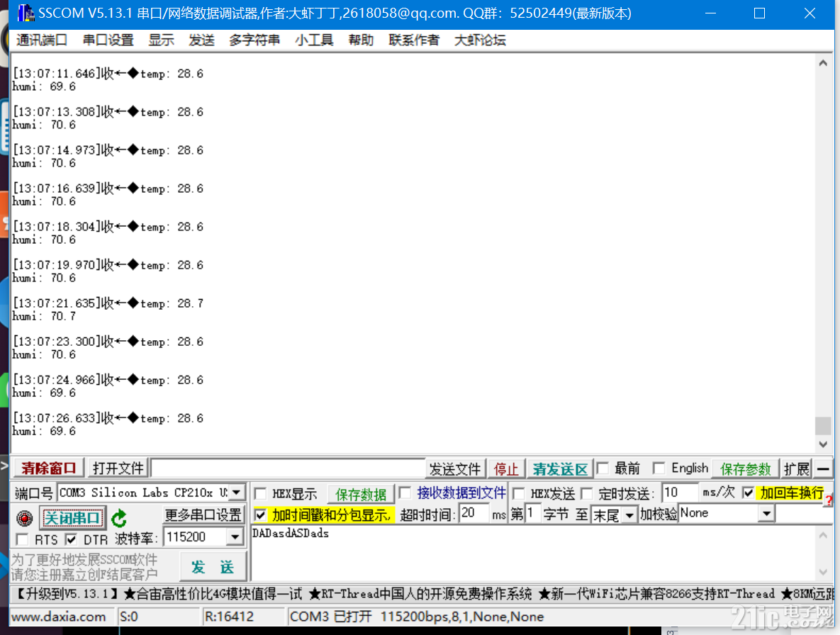Maximize the SSCOM window
Image resolution: width=840 pixels, height=635 pixels.
coord(760,13)
